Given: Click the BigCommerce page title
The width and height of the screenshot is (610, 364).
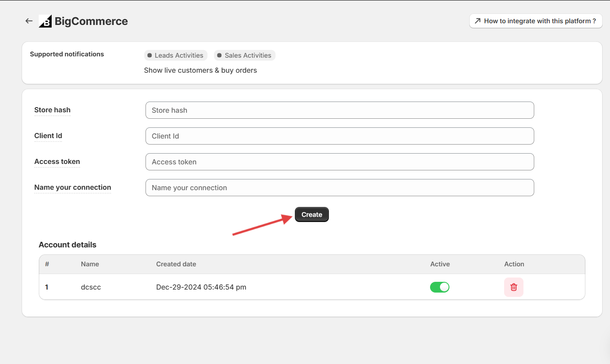Looking at the screenshot, I should 91,21.
